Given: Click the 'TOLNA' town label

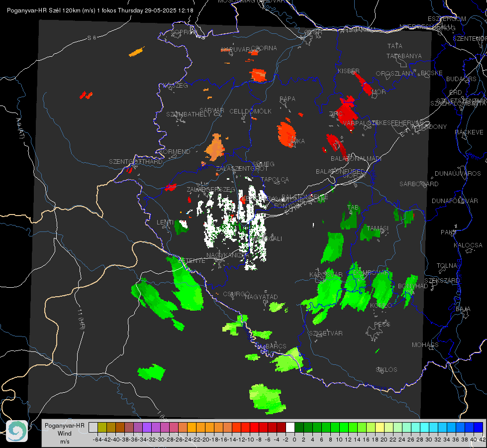Looking at the screenshot, I should [447, 265].
